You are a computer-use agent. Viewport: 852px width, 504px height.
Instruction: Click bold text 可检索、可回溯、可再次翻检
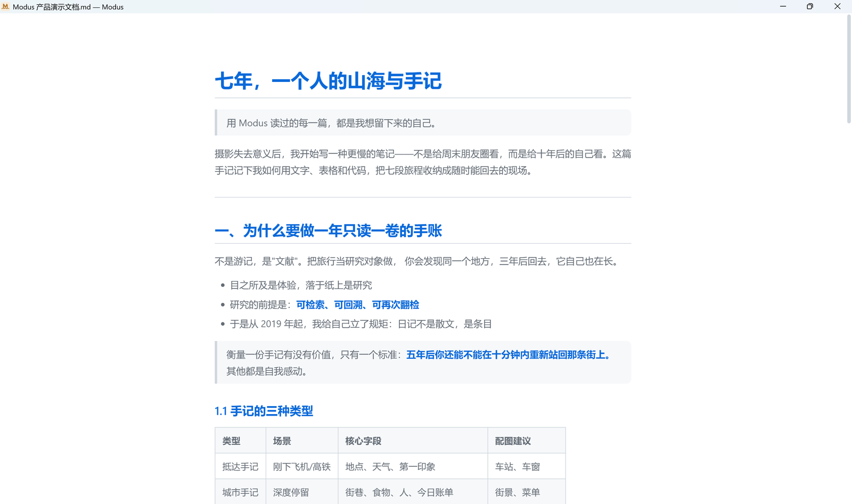coord(358,304)
